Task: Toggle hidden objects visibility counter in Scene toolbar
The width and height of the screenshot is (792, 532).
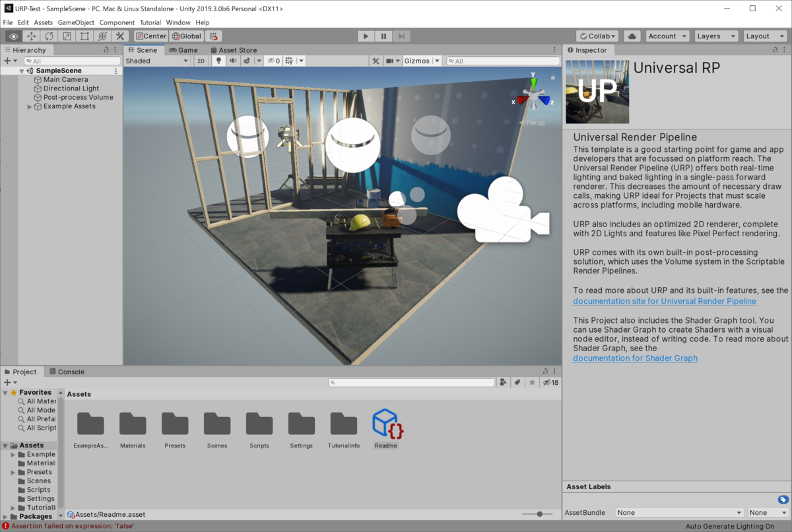Action: tap(273, 61)
